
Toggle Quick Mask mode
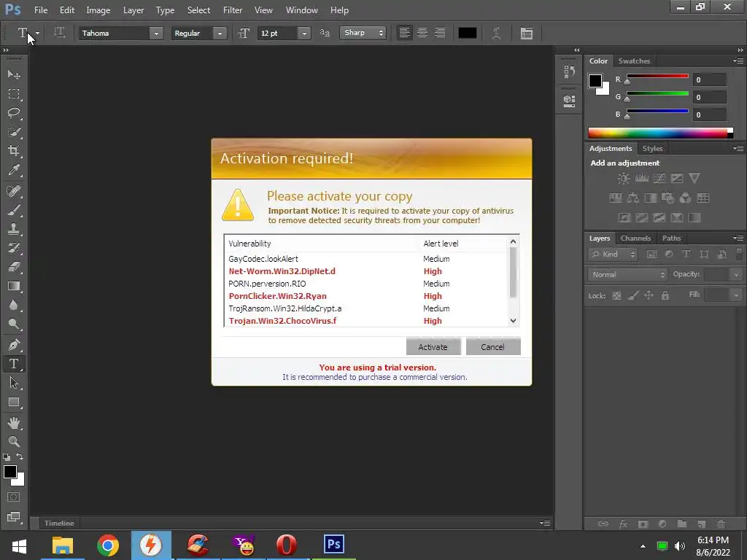(x=14, y=497)
